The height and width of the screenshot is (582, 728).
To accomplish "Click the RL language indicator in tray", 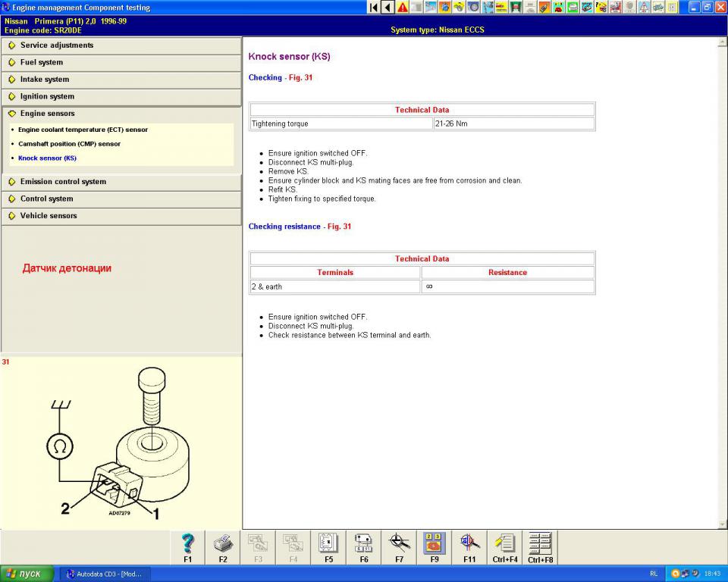I will [x=654, y=574].
